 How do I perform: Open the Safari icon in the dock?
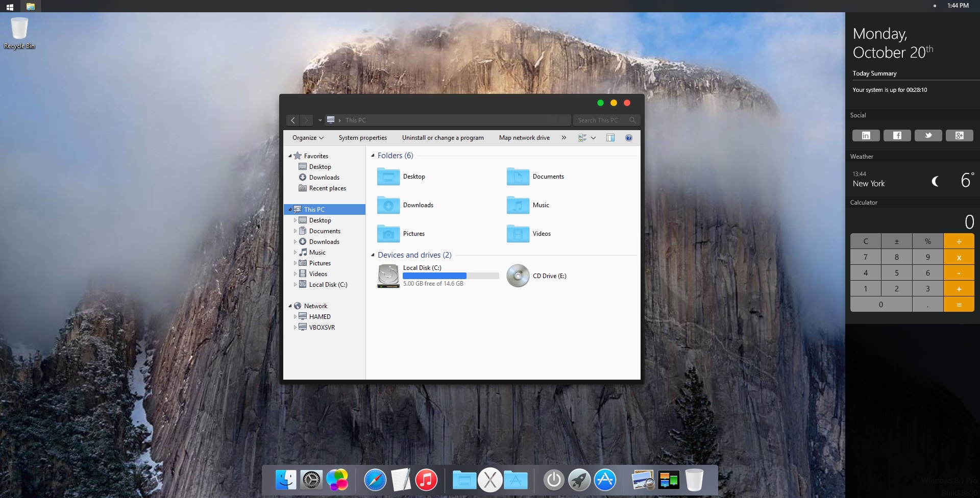(375, 480)
